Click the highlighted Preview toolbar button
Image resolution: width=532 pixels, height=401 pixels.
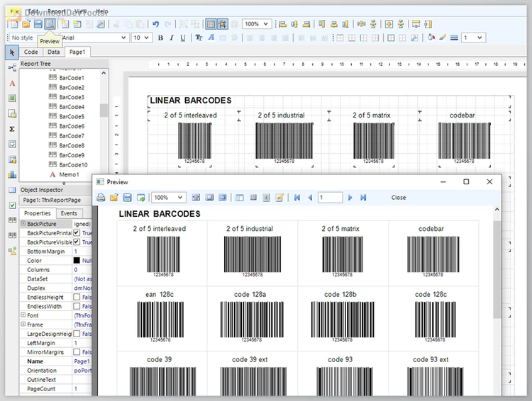[x=50, y=24]
